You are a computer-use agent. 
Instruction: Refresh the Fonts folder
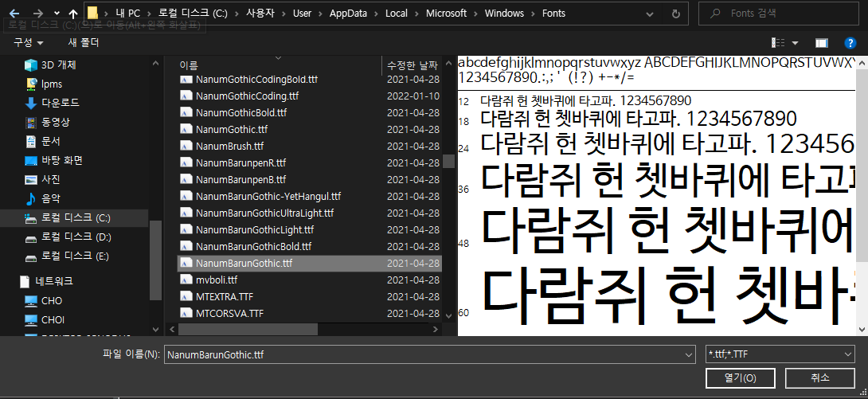675,14
